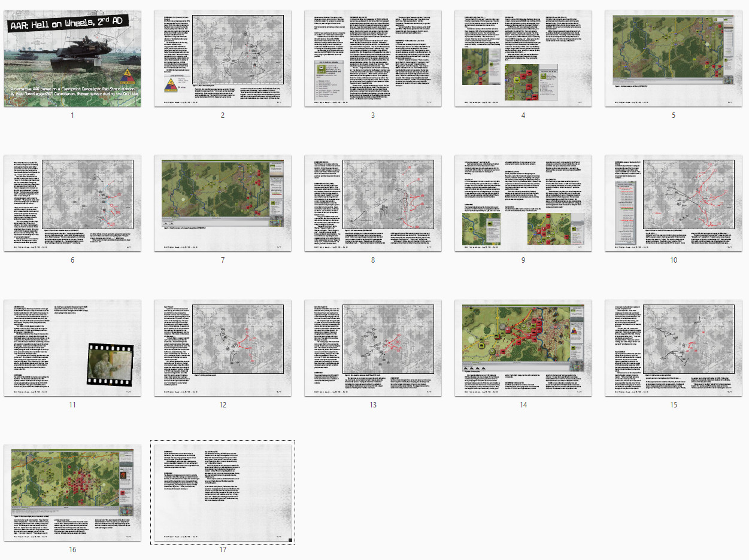Viewport: 749px width, 560px height.
Task: Select page 13 thumbnail
Action: coord(373,348)
